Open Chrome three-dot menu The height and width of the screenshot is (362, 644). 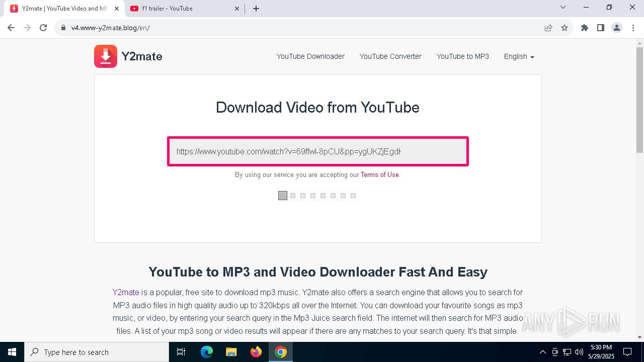pyautogui.click(x=633, y=28)
